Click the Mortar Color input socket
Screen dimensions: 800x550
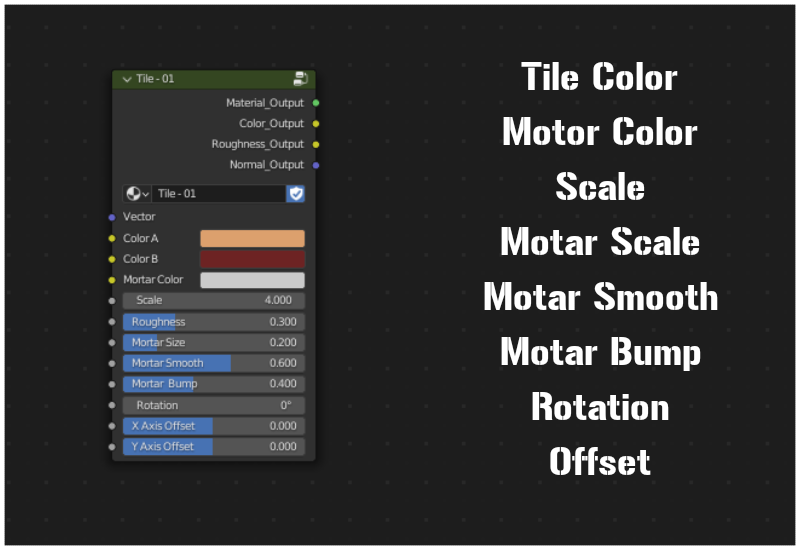click(112, 280)
